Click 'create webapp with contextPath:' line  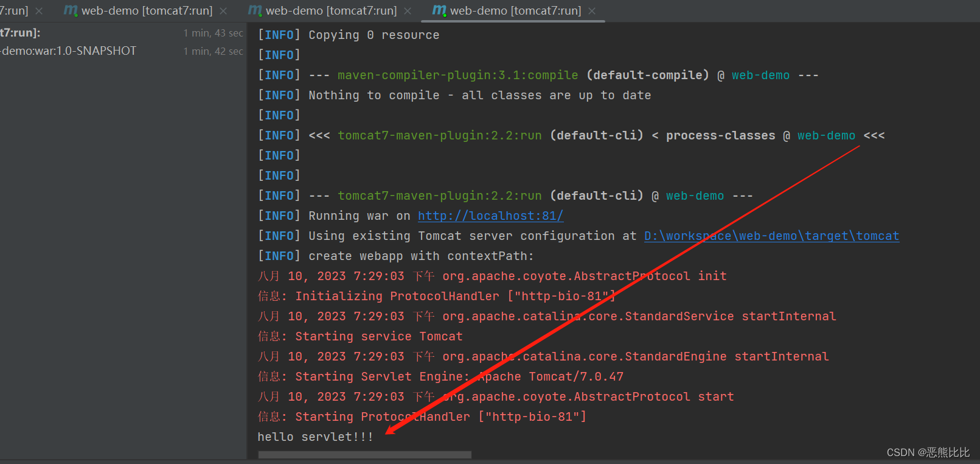pos(421,256)
